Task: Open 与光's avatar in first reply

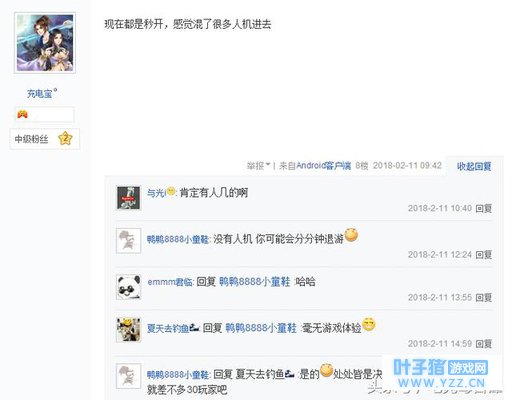Action: [x=128, y=198]
